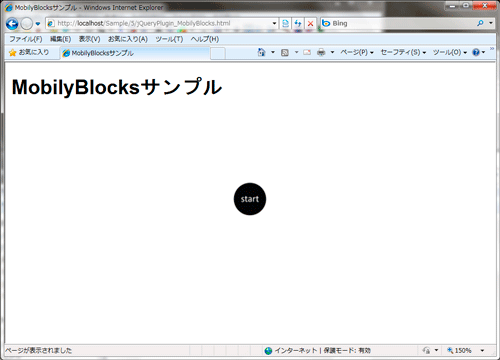Open a new blank tab

218,53
